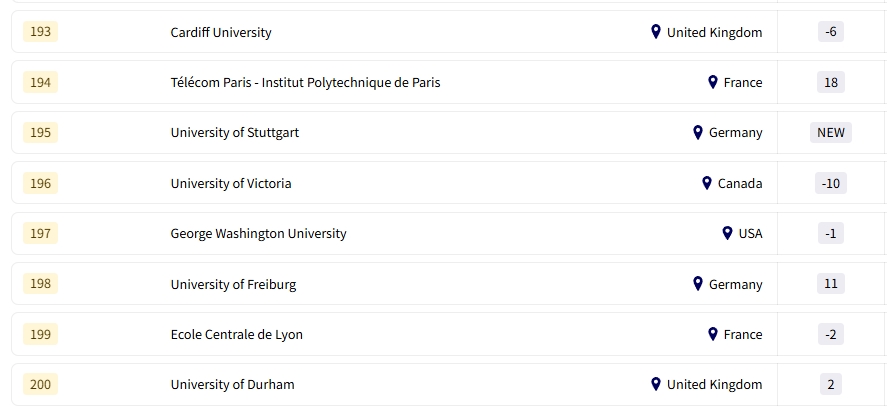Click the location pin next to Canada

707,183
